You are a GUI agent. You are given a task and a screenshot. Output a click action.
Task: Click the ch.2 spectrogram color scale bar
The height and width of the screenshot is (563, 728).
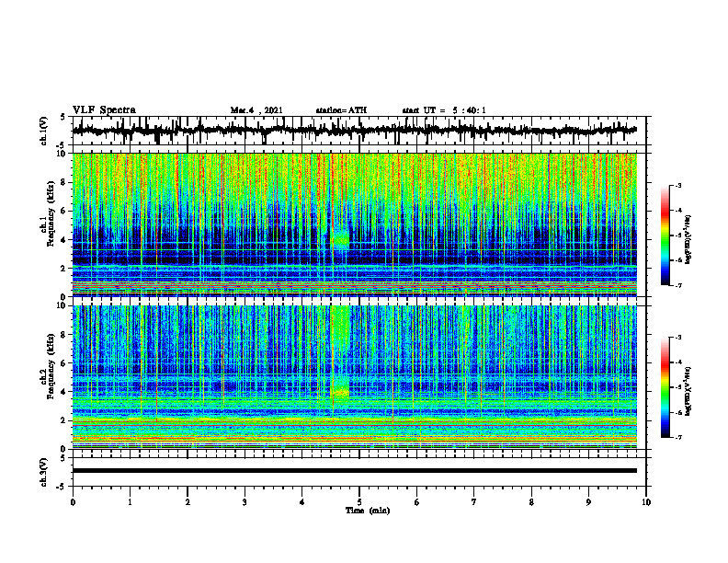click(x=665, y=387)
